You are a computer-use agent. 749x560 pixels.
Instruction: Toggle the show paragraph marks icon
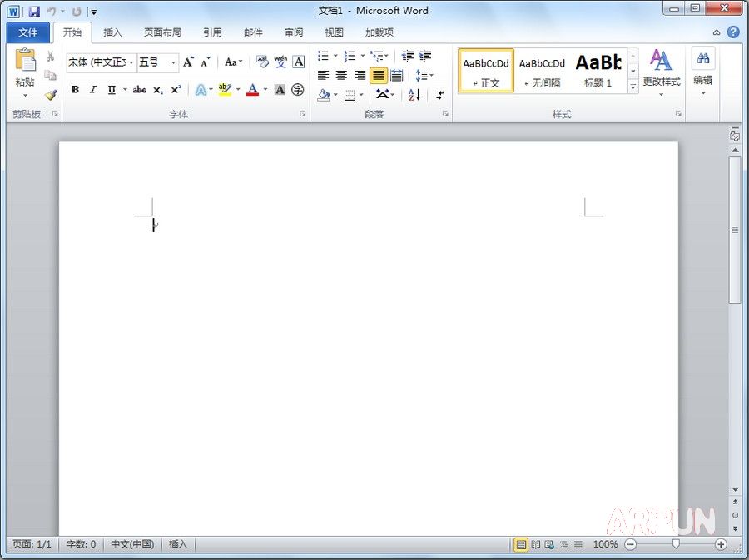pos(440,95)
